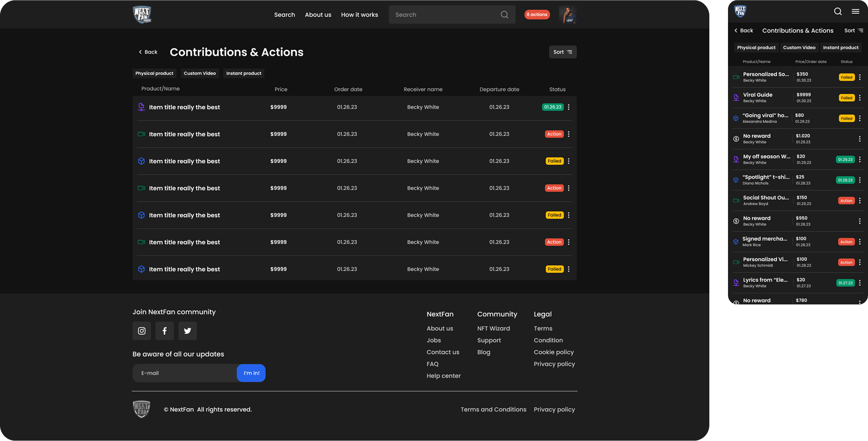Open kebab menu for My off season W... row
Image resolution: width=868 pixels, height=441 pixels.
click(860, 160)
